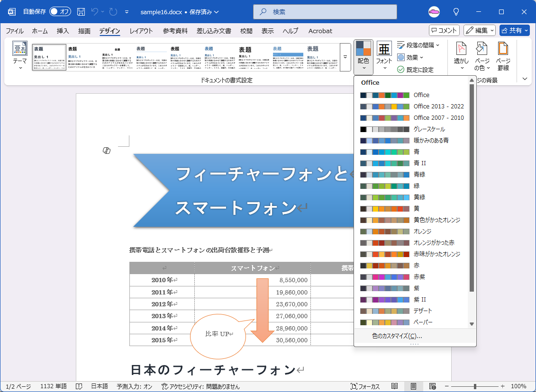This screenshot has height=392, width=536.
Task: Open the Page Color (ページの色) button
Action: point(482,57)
